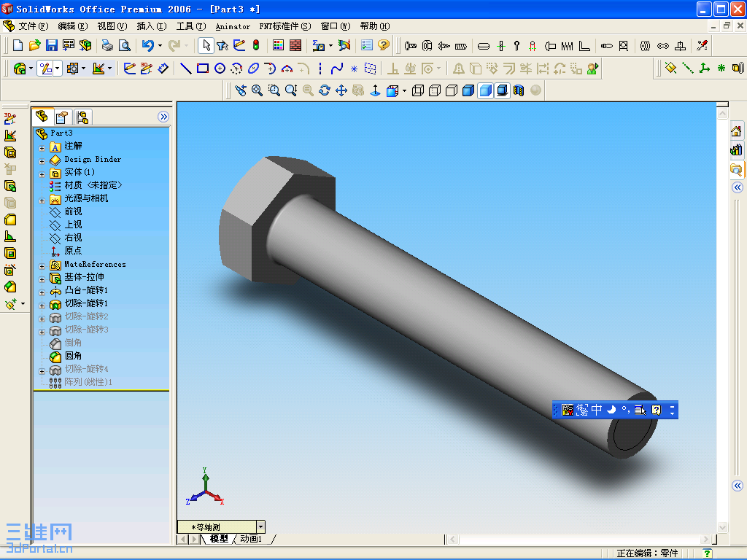Click the 3D Sketch icon

(x=146, y=69)
